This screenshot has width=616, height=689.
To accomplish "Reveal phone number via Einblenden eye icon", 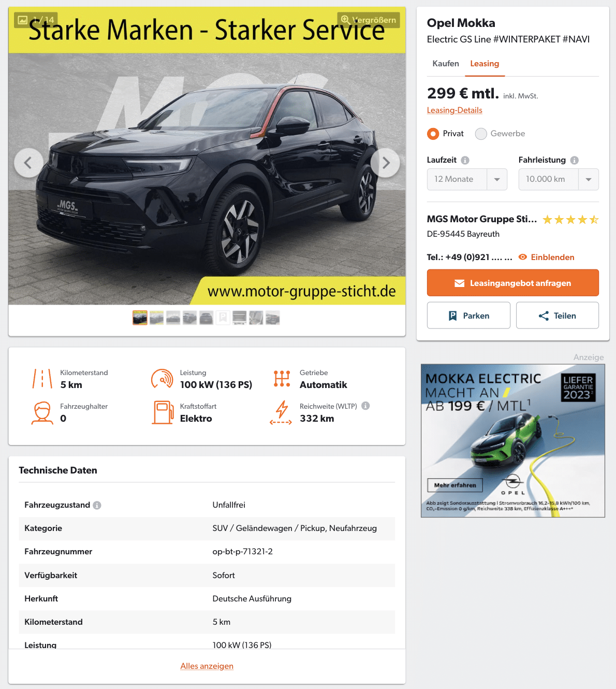I will point(523,257).
